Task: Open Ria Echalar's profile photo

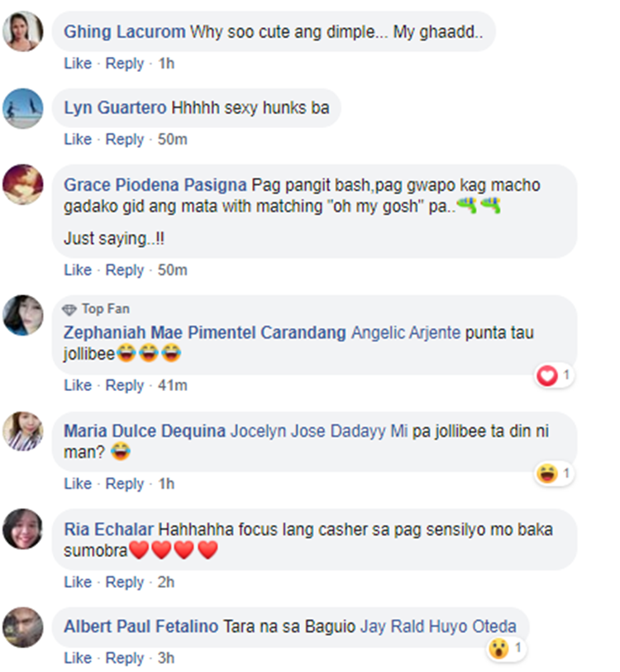Action: coord(22,529)
